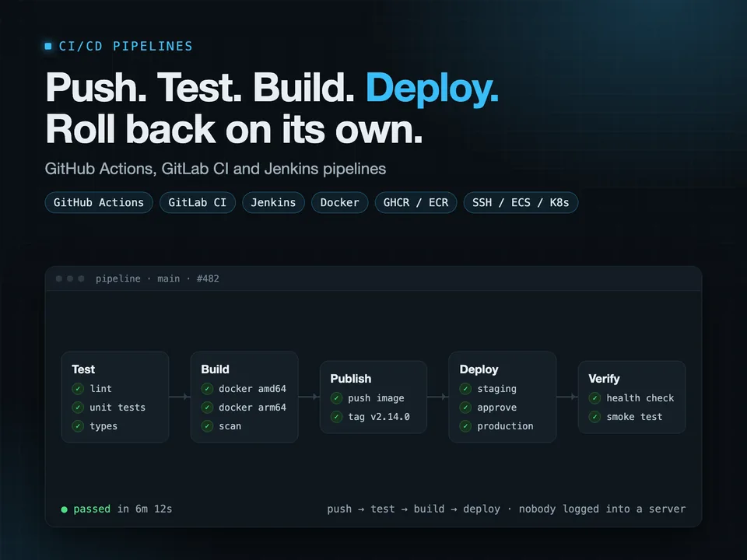Click the check icon beside unit tests
The width and height of the screenshot is (747, 560).
click(78, 407)
